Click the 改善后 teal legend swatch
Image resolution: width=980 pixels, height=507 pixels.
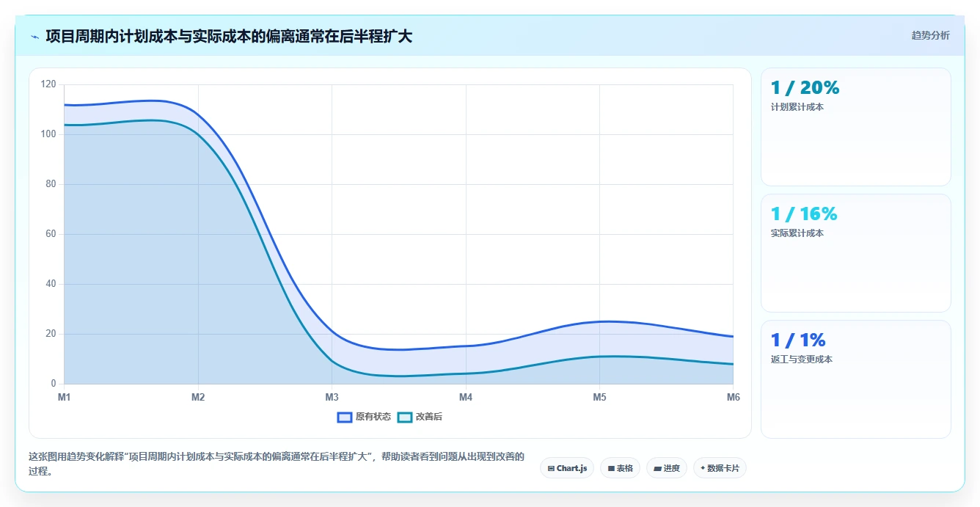tap(405, 417)
